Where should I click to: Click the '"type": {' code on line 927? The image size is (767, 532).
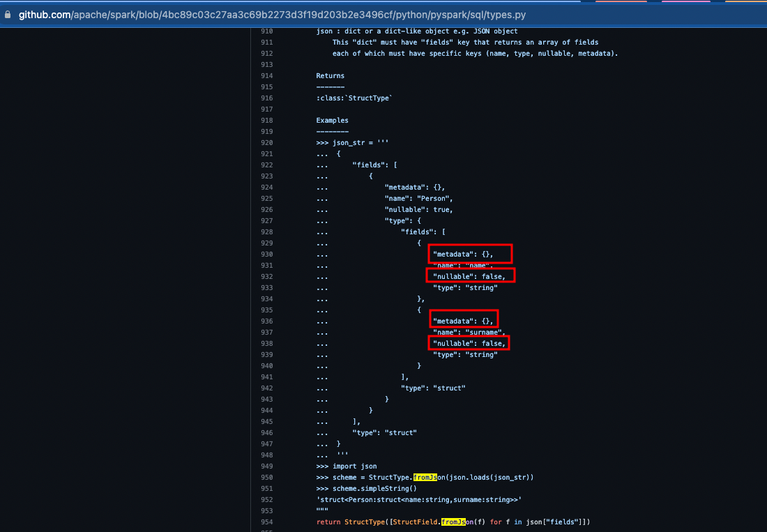click(x=402, y=221)
